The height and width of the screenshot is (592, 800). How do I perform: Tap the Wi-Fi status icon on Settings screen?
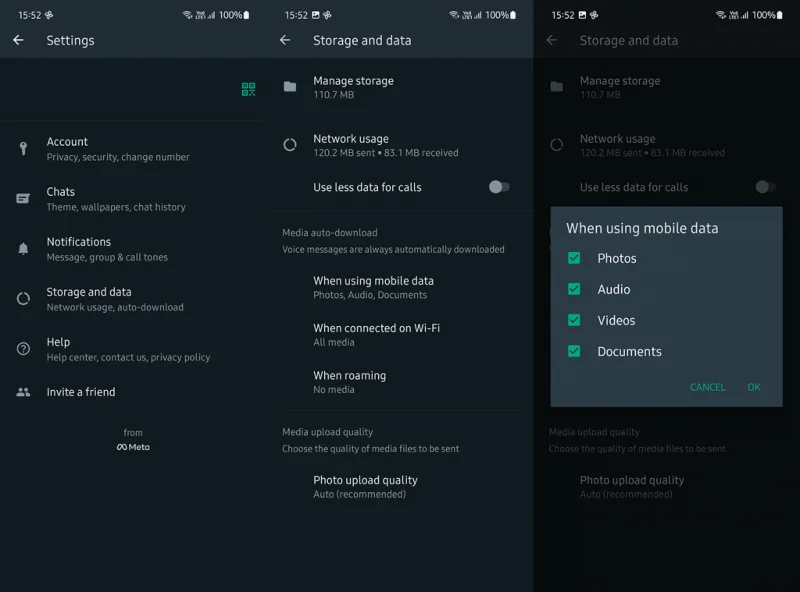click(x=187, y=15)
